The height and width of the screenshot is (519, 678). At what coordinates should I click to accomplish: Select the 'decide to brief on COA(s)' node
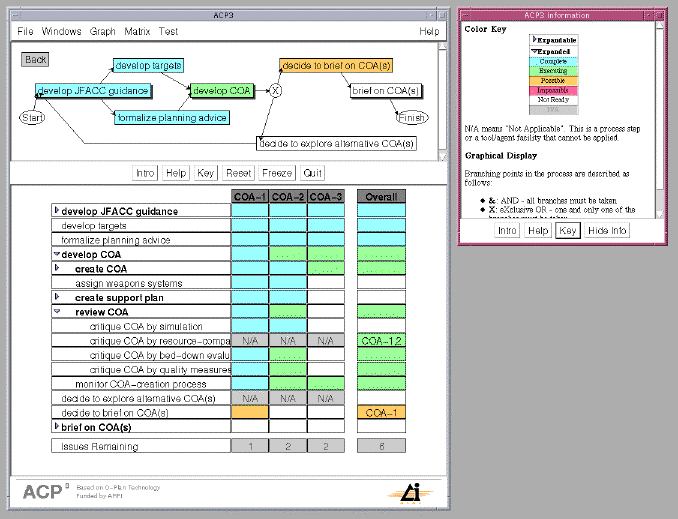[x=336, y=65]
